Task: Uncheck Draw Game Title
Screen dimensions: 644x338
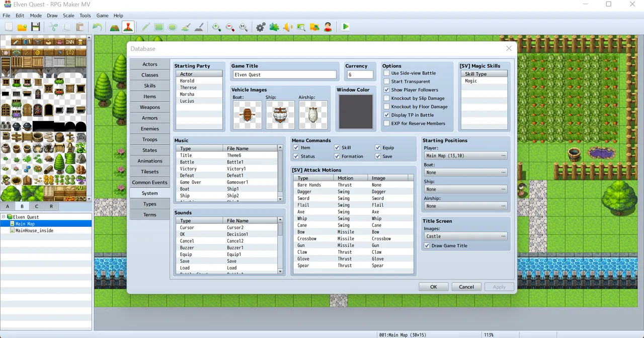Action: click(x=427, y=246)
